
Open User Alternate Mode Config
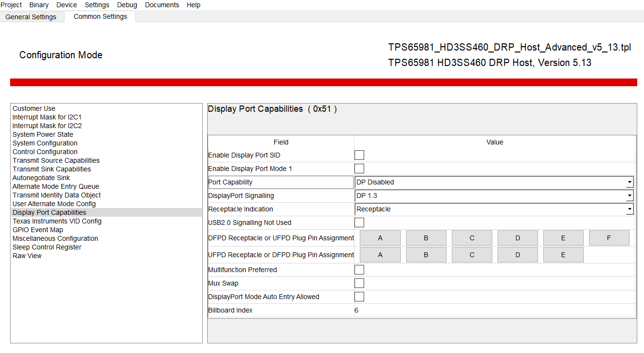[106, 204]
